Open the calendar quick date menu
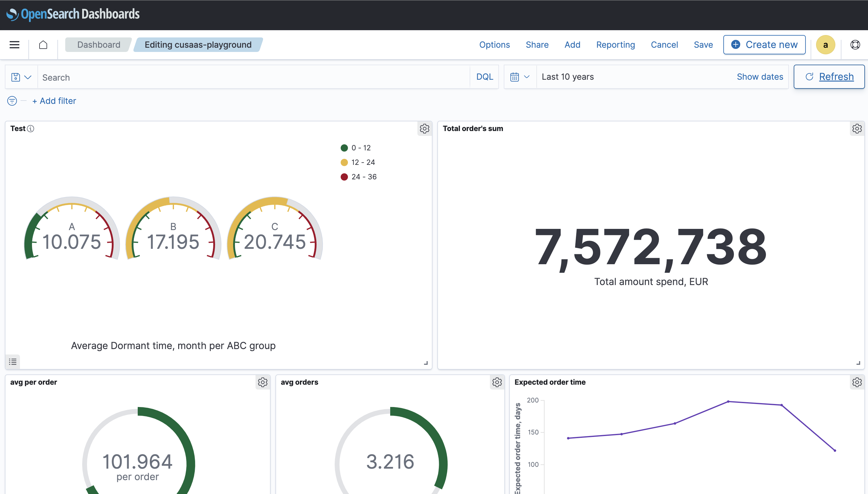Viewport: 868px width, 494px height. coord(520,77)
